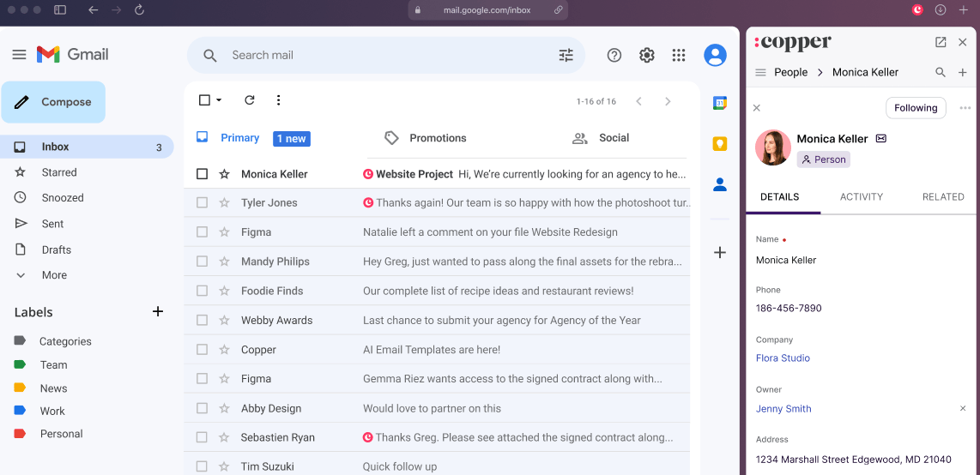Open Google Keep side panel icon
The width and height of the screenshot is (980, 475).
click(x=720, y=144)
